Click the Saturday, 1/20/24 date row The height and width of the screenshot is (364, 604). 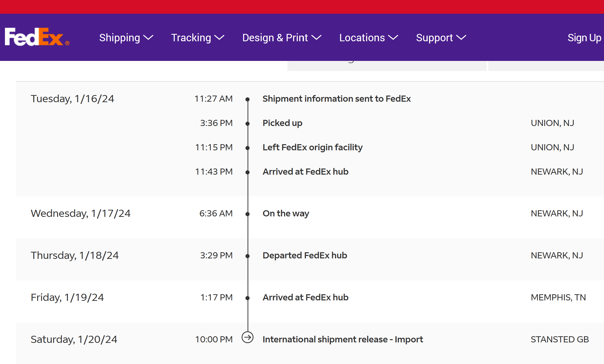coord(74,339)
